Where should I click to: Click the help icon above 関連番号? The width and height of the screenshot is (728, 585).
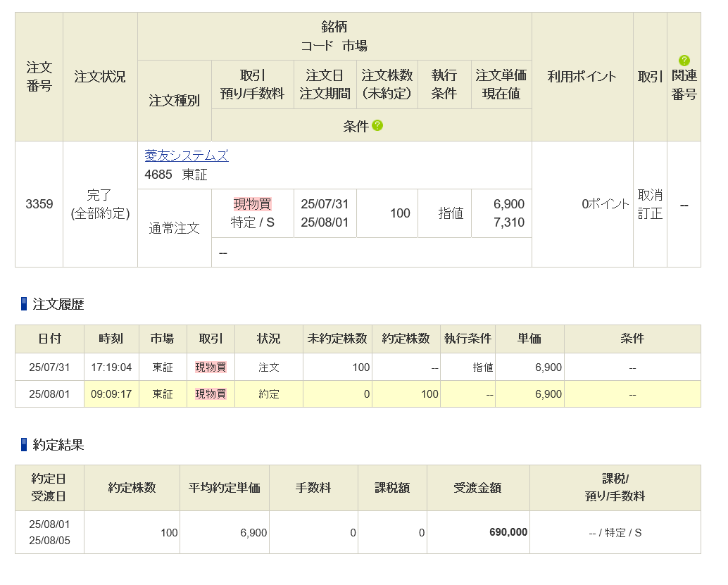pos(684,61)
